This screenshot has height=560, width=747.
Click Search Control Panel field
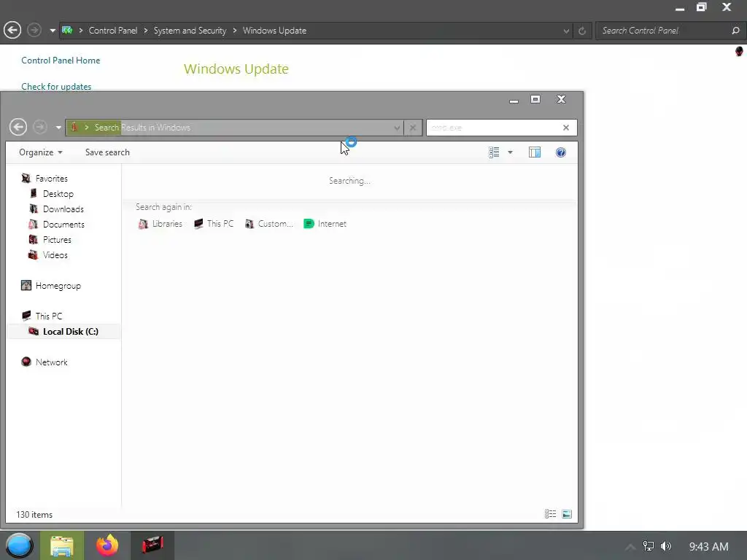point(662,31)
